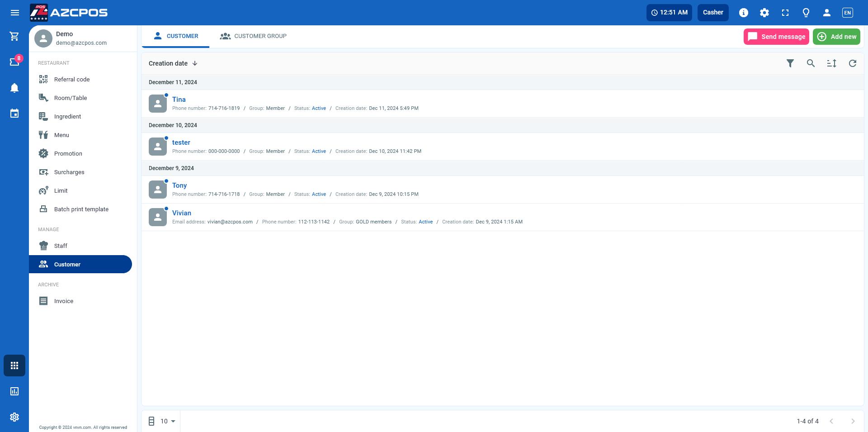Open Invoice in sidebar
The width and height of the screenshot is (868, 432).
point(80,301)
